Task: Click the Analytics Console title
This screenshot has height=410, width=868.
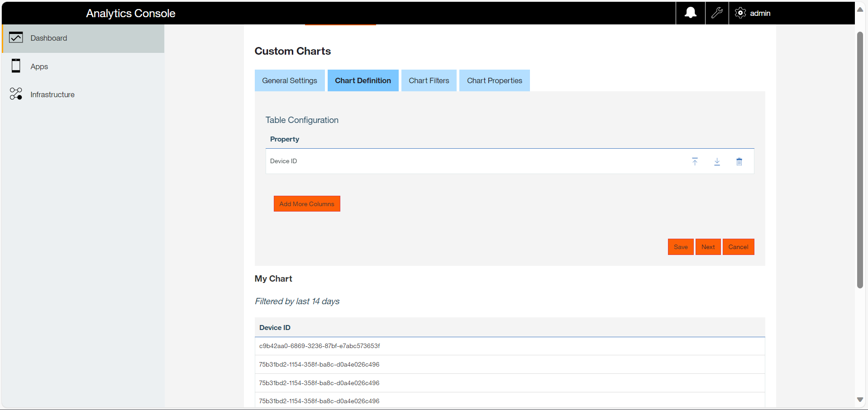Action: [x=131, y=13]
